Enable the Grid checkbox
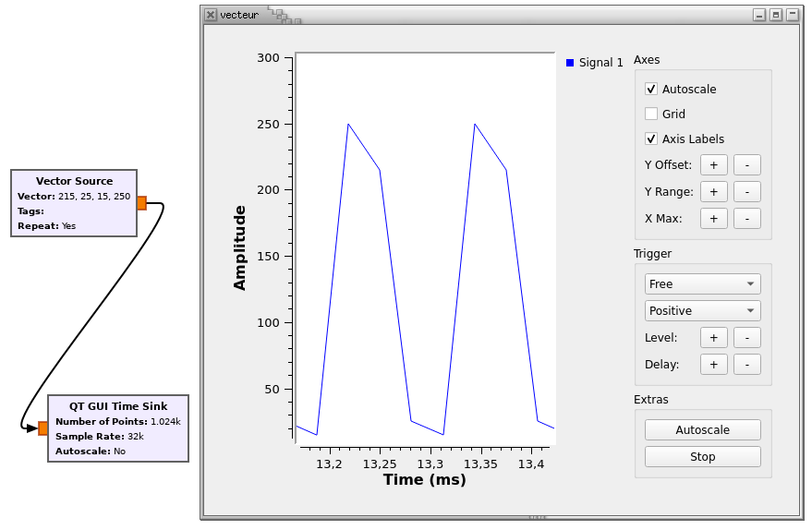Viewport: 812px width, 530px height. click(x=651, y=114)
